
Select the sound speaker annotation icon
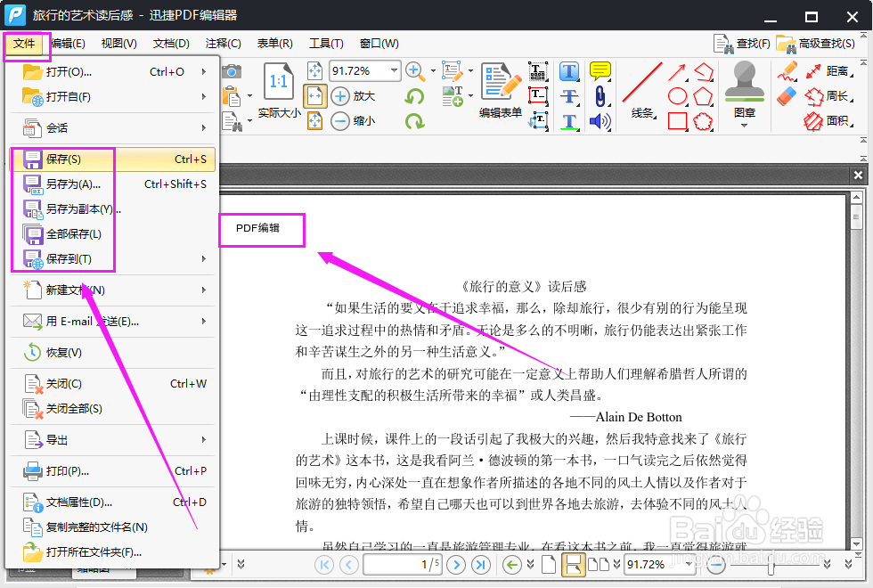tap(600, 121)
